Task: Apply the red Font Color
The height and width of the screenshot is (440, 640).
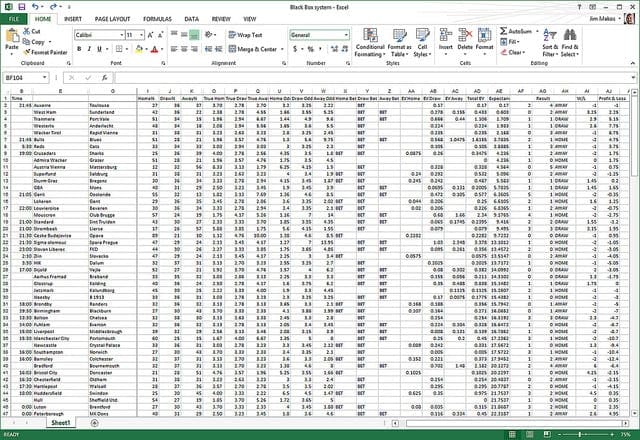Action: click(154, 49)
